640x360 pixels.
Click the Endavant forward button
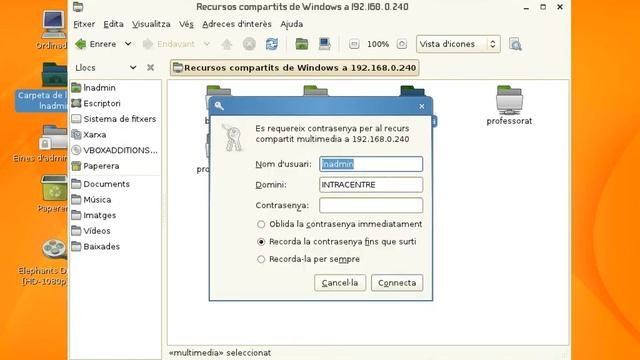tap(168, 44)
